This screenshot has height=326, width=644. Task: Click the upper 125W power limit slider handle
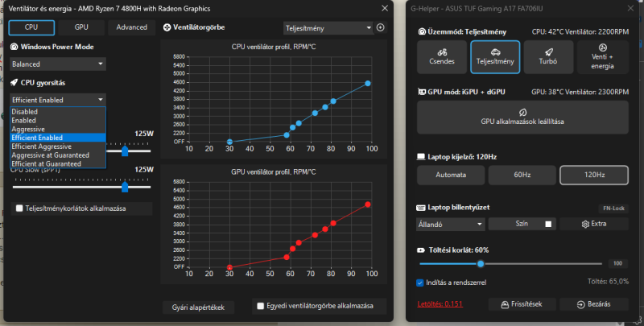click(x=125, y=151)
